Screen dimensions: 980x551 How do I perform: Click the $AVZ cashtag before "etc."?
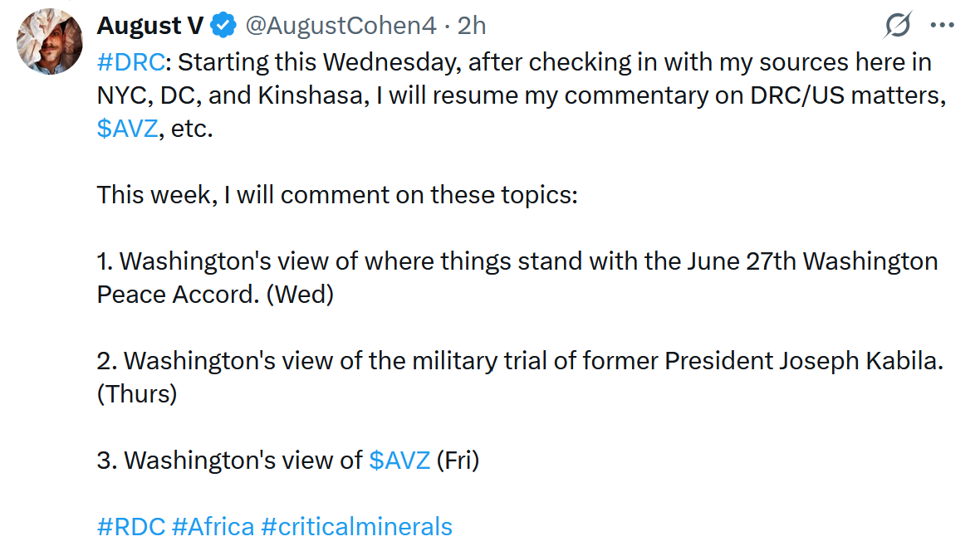[127, 130]
